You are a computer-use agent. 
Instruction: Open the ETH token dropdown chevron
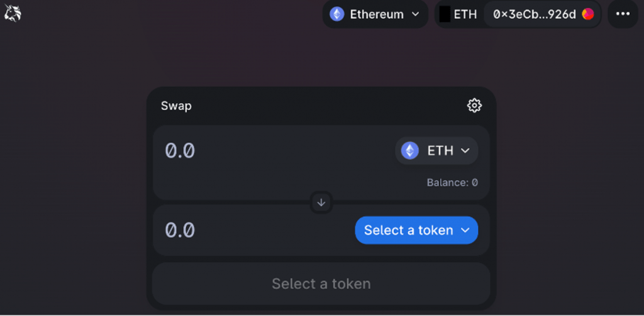465,151
